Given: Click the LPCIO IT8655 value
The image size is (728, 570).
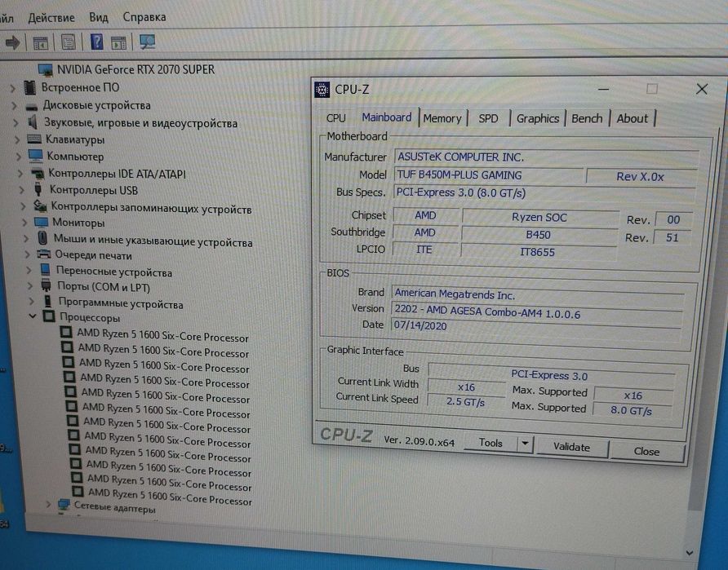Looking at the screenshot, I should [x=538, y=252].
